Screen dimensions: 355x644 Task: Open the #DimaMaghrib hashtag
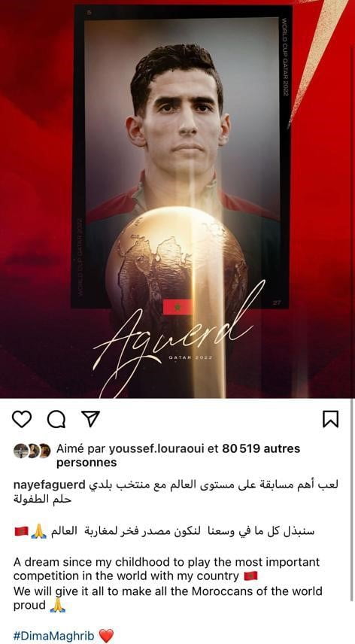(53, 636)
